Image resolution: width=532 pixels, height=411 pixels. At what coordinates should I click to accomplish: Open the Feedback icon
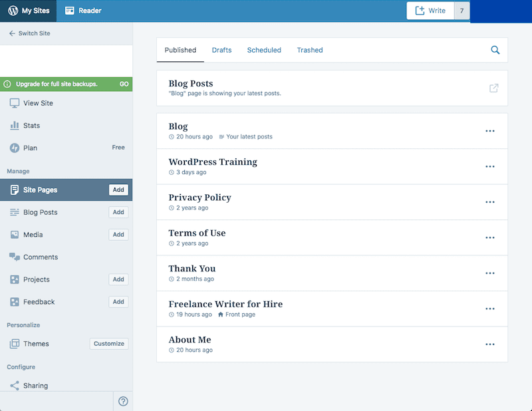[x=14, y=302]
